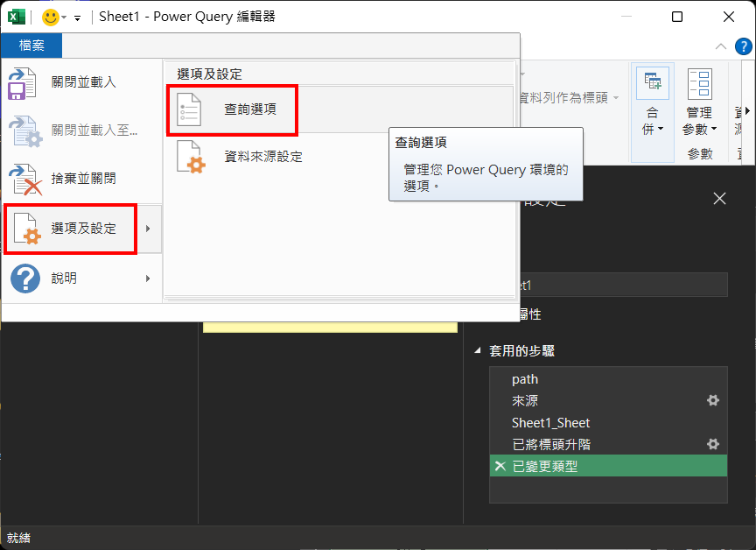Collapse the ribbon with the chevron
Screen dimensions: 756x550
tap(721, 46)
